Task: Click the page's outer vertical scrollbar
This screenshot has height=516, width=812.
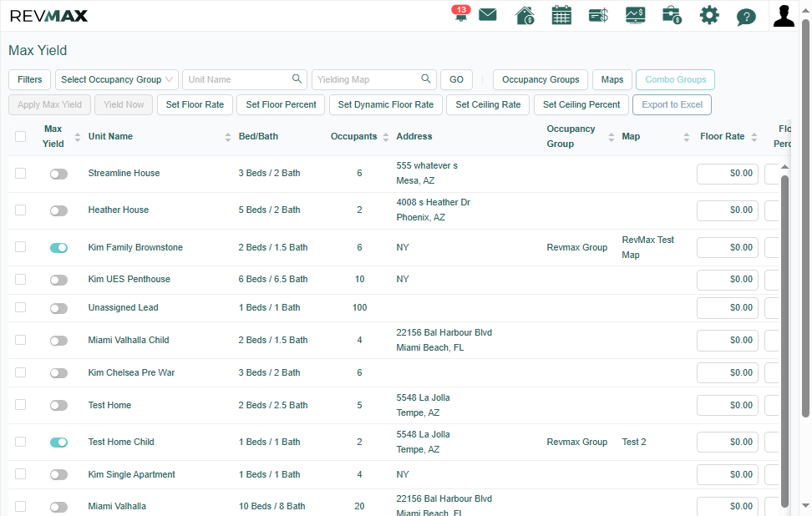Action: 805,217
